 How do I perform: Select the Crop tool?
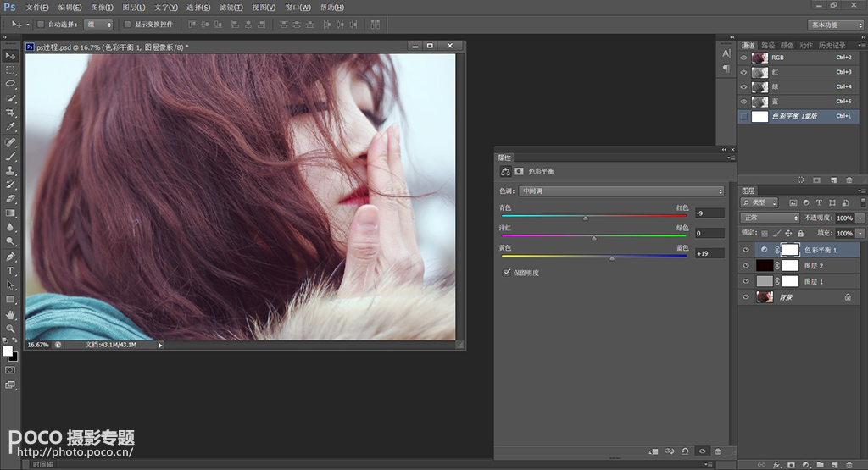tap(10, 113)
